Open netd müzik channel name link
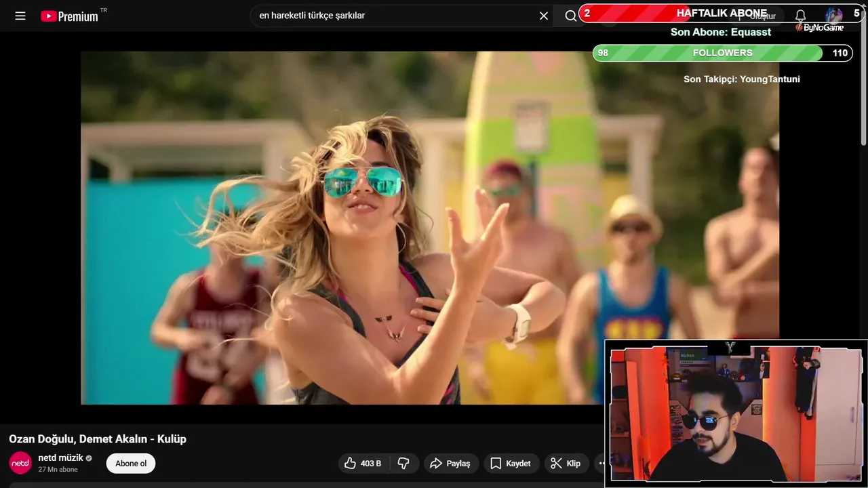Screen dimensions: 868x488 pyautogui.click(x=60, y=458)
